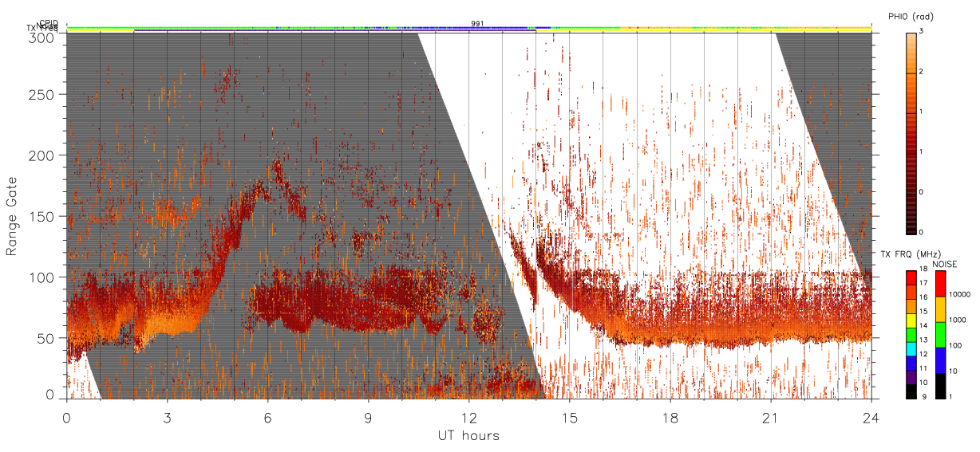Image resolution: width=980 pixels, height=452 pixels.
Task: Click the Range Gate axis title
Action: [12, 216]
